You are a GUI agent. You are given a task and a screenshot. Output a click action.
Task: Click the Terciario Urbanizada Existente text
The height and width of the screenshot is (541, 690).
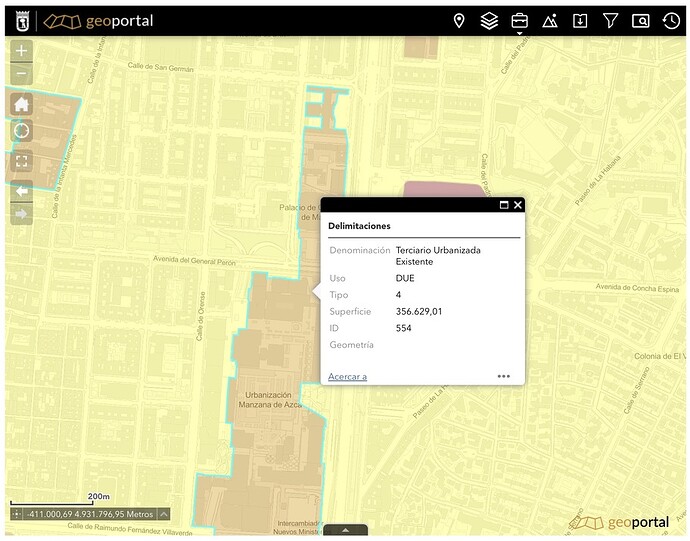point(438,256)
